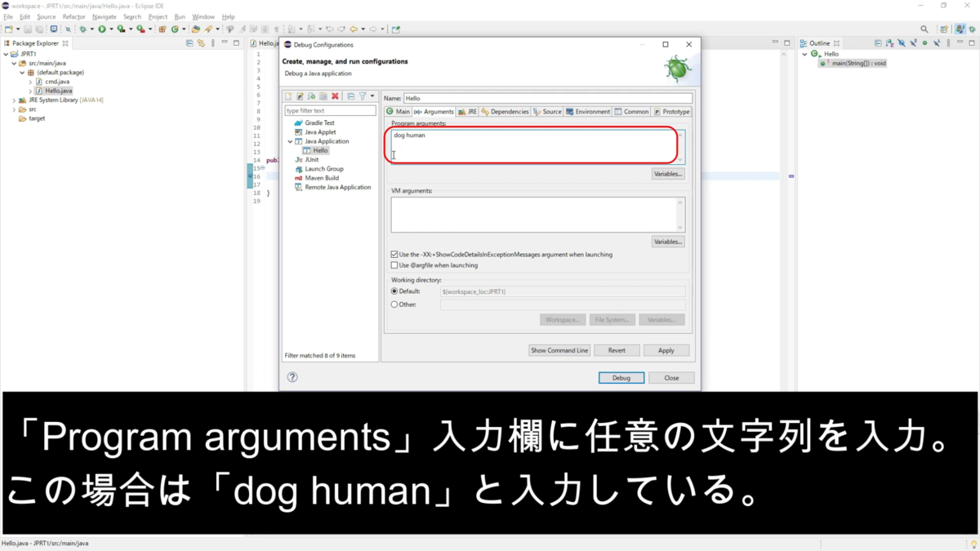Click Collapse All icon in Outline view

click(x=878, y=43)
